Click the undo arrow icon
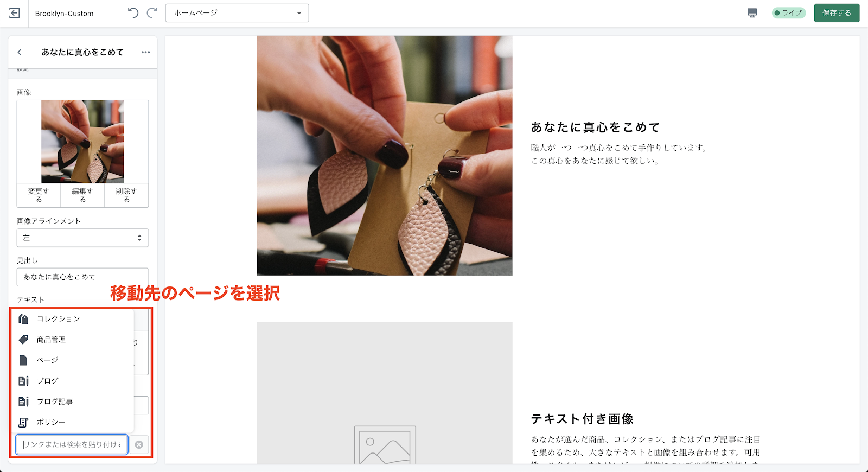 click(x=133, y=13)
